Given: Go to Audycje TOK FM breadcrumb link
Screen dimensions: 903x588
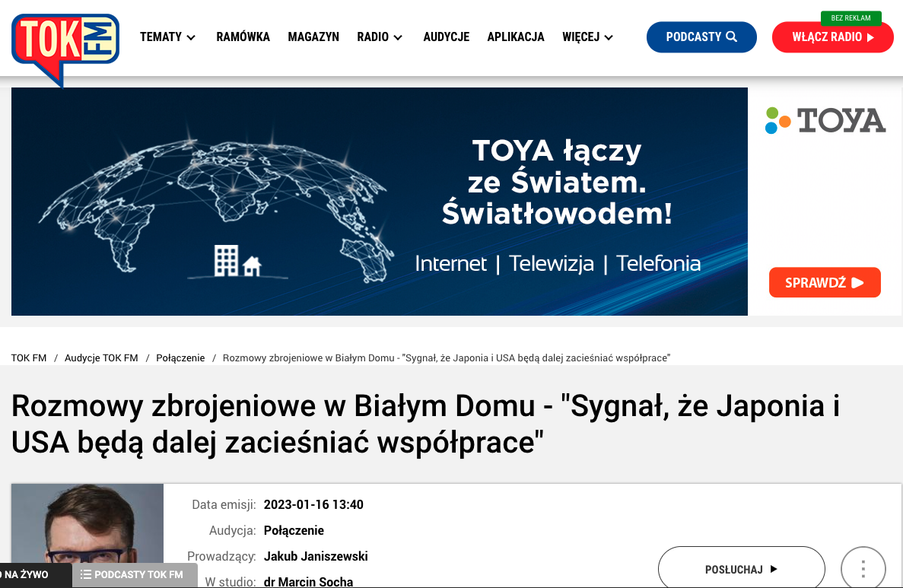Looking at the screenshot, I should [x=101, y=358].
